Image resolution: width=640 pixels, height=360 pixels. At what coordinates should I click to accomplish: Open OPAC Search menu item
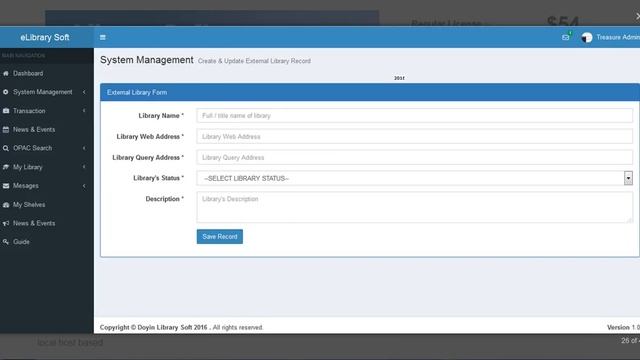point(32,148)
